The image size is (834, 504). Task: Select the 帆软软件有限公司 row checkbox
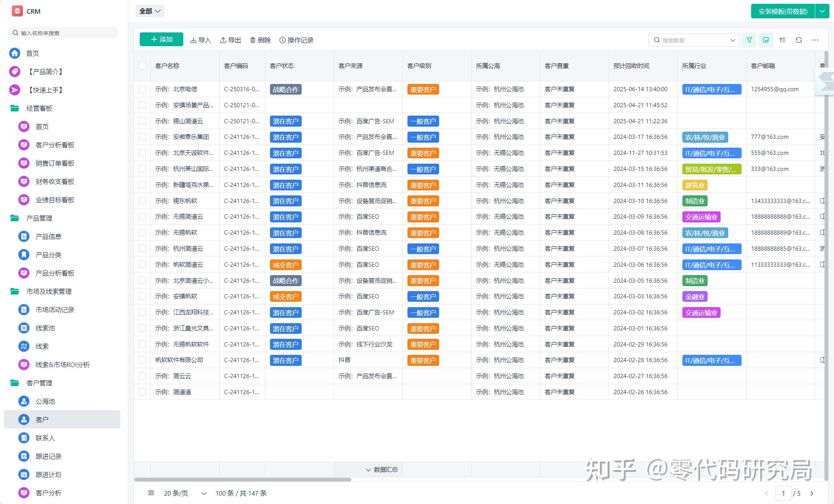point(142,360)
